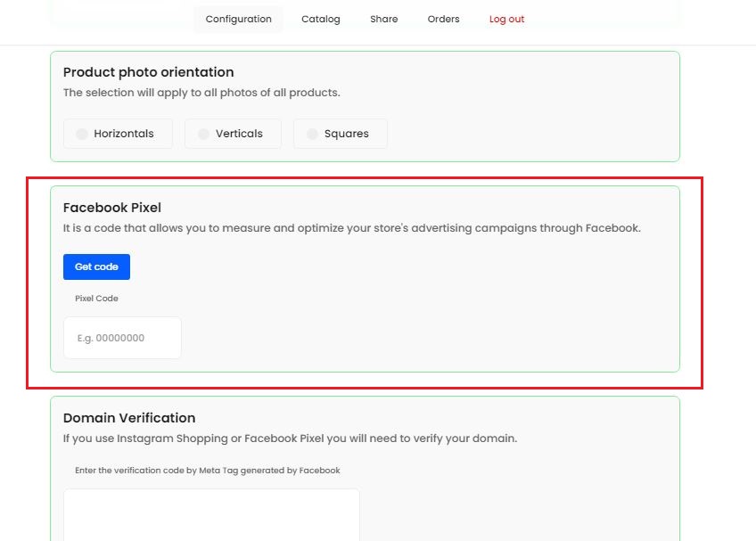Click the small Pixel Code field label

[96, 299]
